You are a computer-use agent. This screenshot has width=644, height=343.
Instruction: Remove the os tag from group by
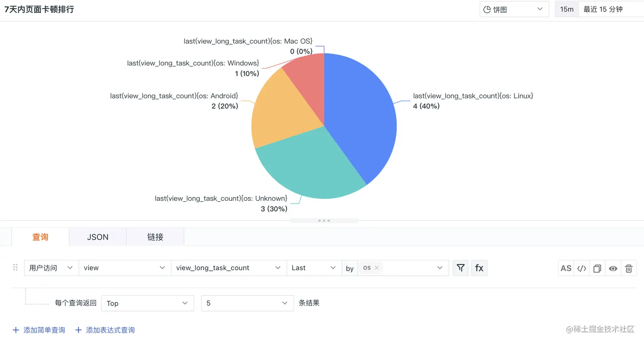tap(377, 268)
